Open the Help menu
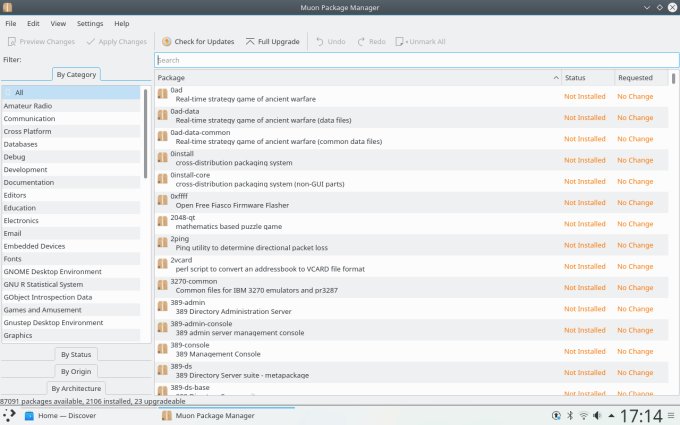This screenshot has width=680, height=425. tap(122, 23)
